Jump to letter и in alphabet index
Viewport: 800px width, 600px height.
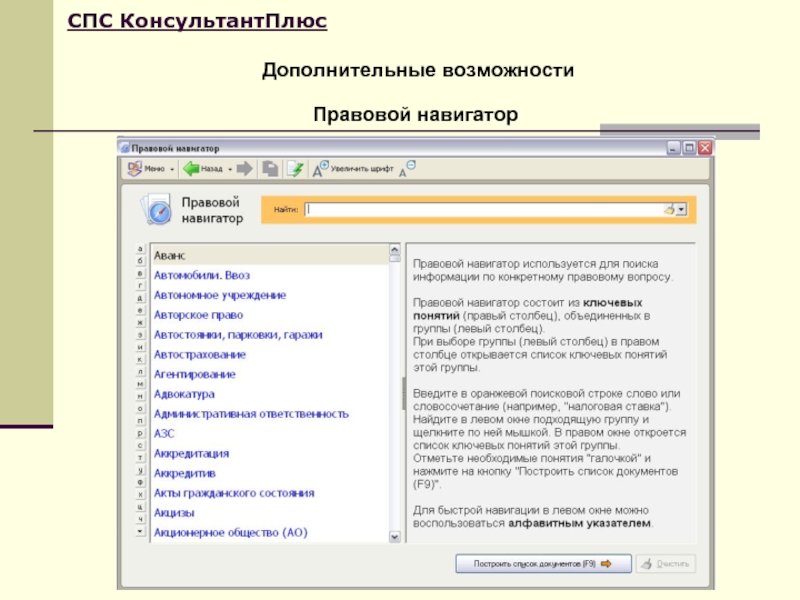coord(140,347)
